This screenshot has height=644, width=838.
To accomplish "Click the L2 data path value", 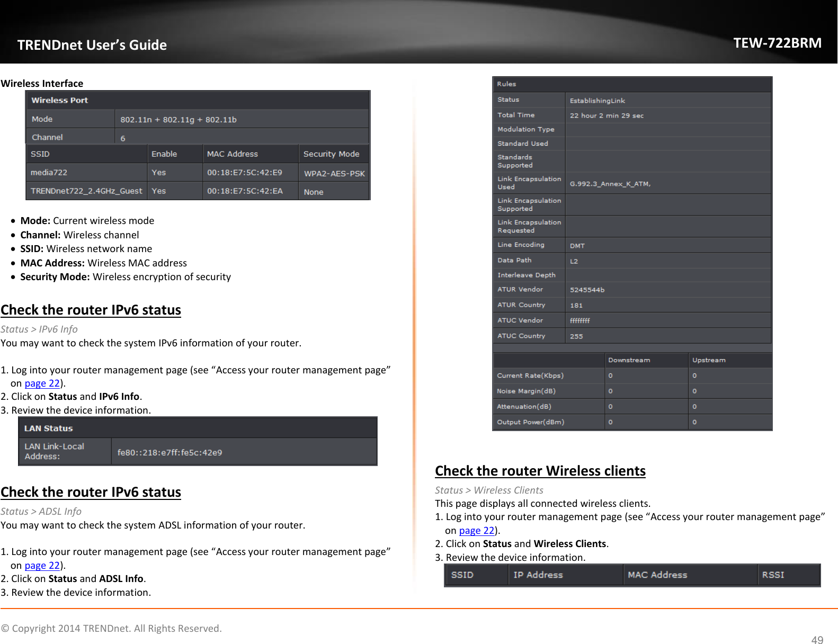I will [574, 261].
